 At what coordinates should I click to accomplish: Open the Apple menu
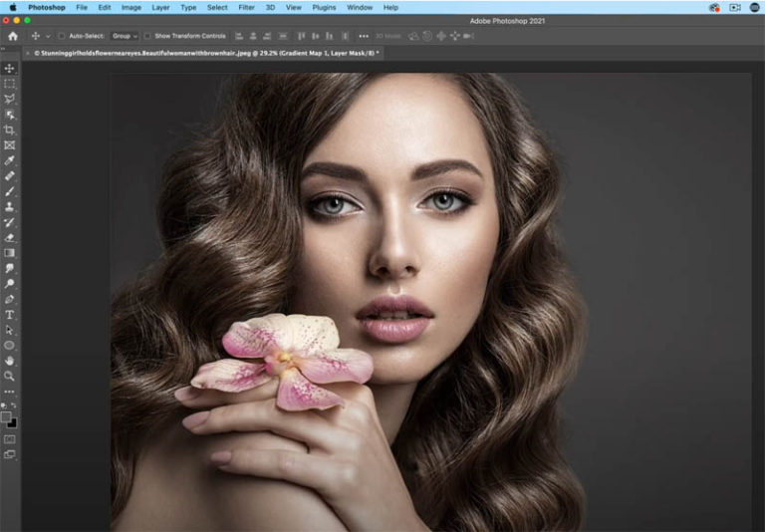point(13,7)
